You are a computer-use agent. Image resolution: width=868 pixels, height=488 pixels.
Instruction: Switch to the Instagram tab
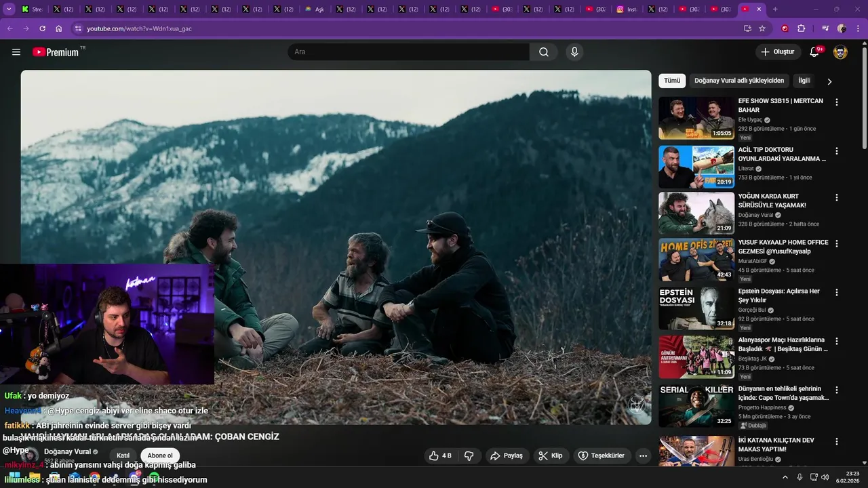point(627,9)
